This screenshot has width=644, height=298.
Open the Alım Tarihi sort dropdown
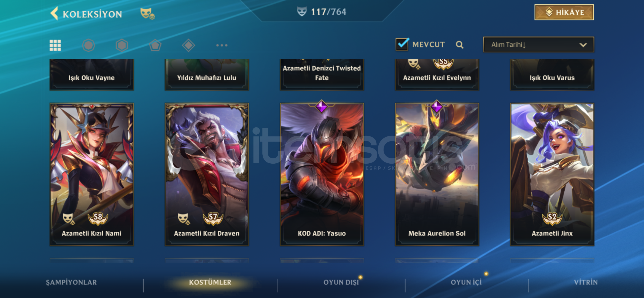tap(538, 44)
